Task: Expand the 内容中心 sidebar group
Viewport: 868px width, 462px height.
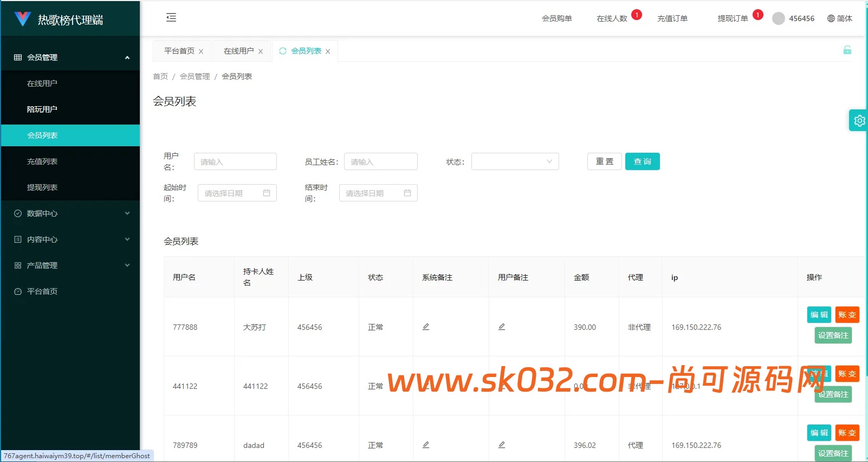Action: tap(70, 239)
